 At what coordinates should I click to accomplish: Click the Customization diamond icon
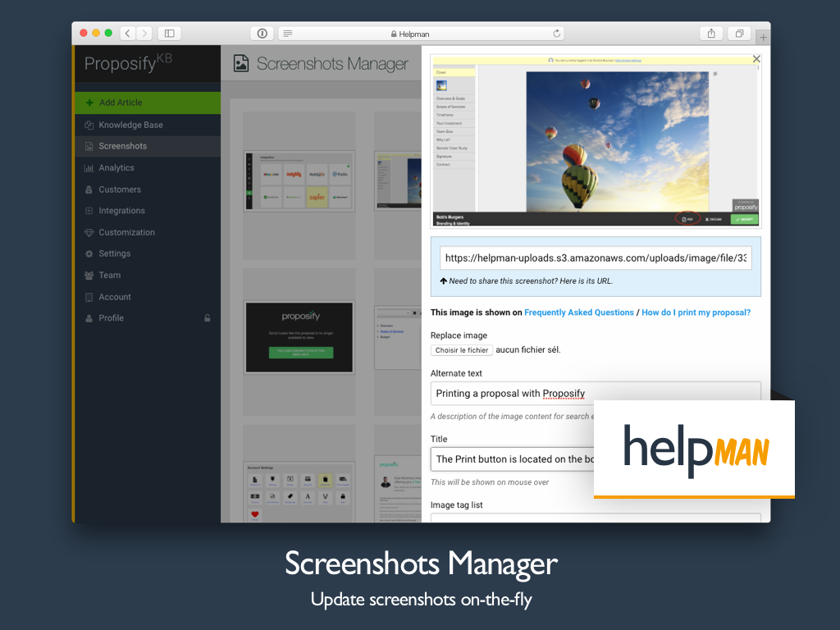click(x=89, y=232)
